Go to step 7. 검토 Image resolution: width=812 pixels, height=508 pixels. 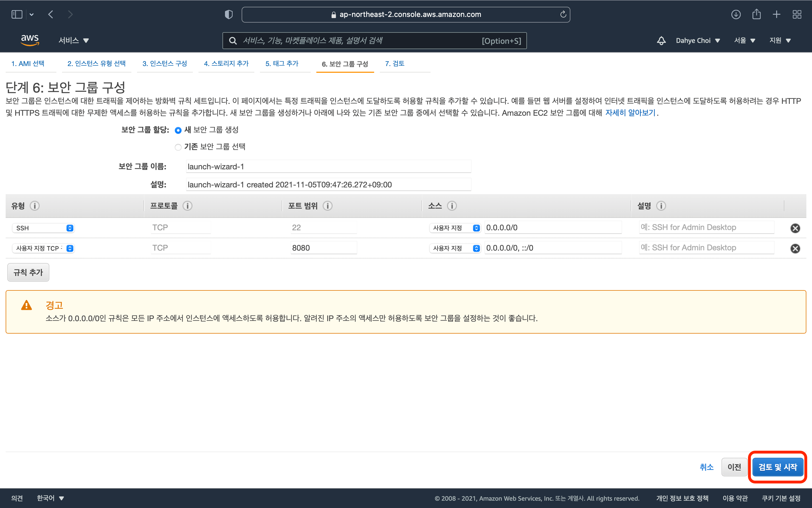coord(395,63)
